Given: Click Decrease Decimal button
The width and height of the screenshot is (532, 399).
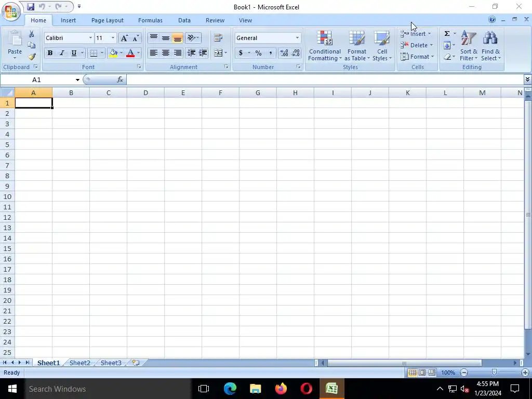Looking at the screenshot, I should pyautogui.click(x=296, y=53).
